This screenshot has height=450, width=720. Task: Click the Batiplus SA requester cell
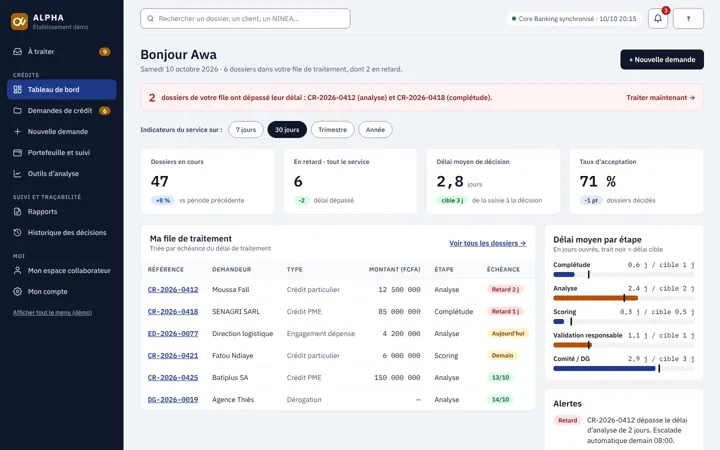tap(230, 378)
